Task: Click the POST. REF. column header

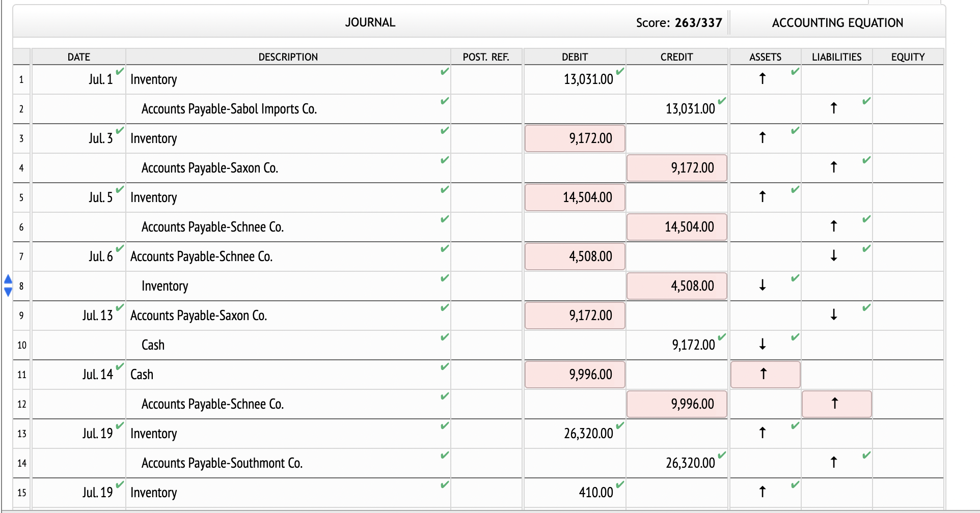Action: [486, 56]
